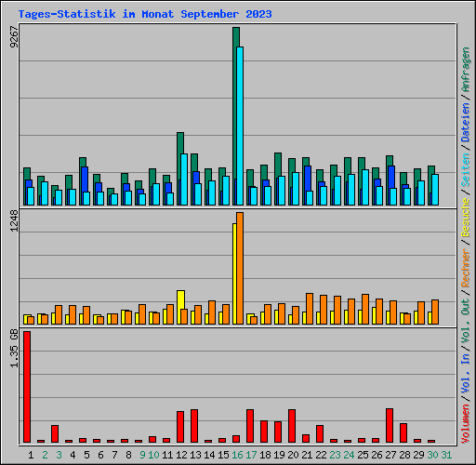Click the red Volumen bar for day 22

click(320, 433)
